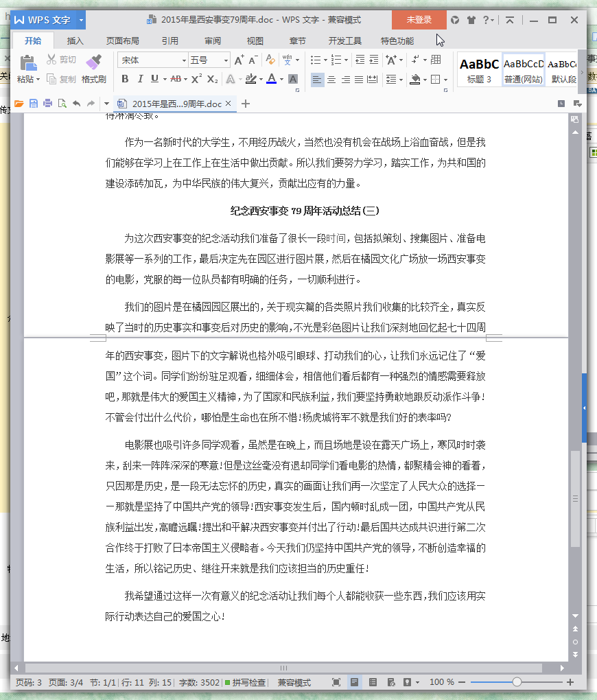The width and height of the screenshot is (597, 700).
Task: Toggle spell check (拼写检查) in status bar
Action: [245, 682]
